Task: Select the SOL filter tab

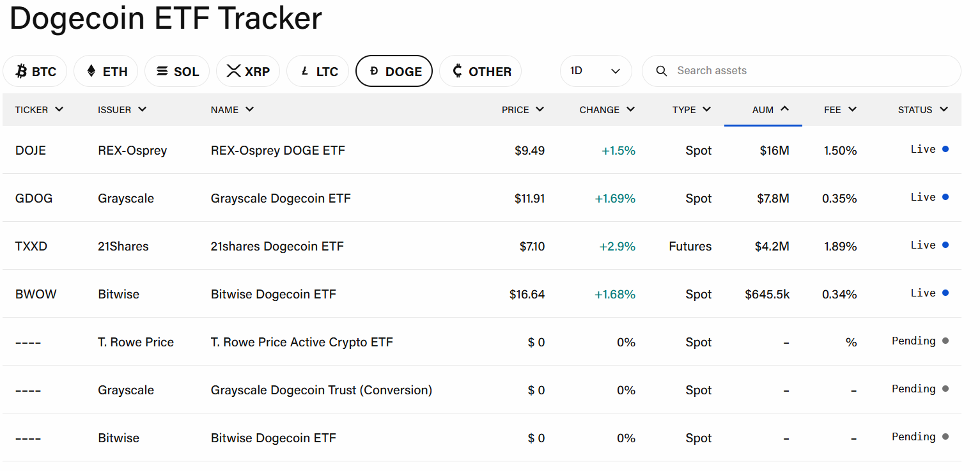Action: [177, 71]
